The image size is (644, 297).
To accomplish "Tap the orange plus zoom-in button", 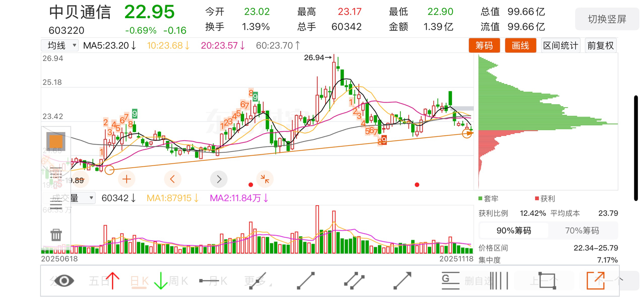I will pos(126,179).
